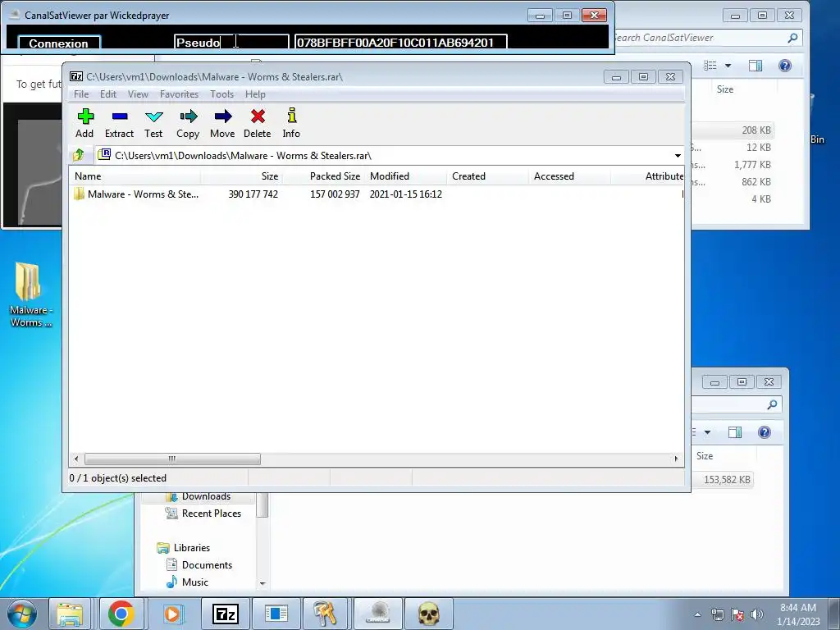Toggle preview pane in CanalSatViewer Explorer window
This screenshot has width=840, height=630.
coord(756,66)
